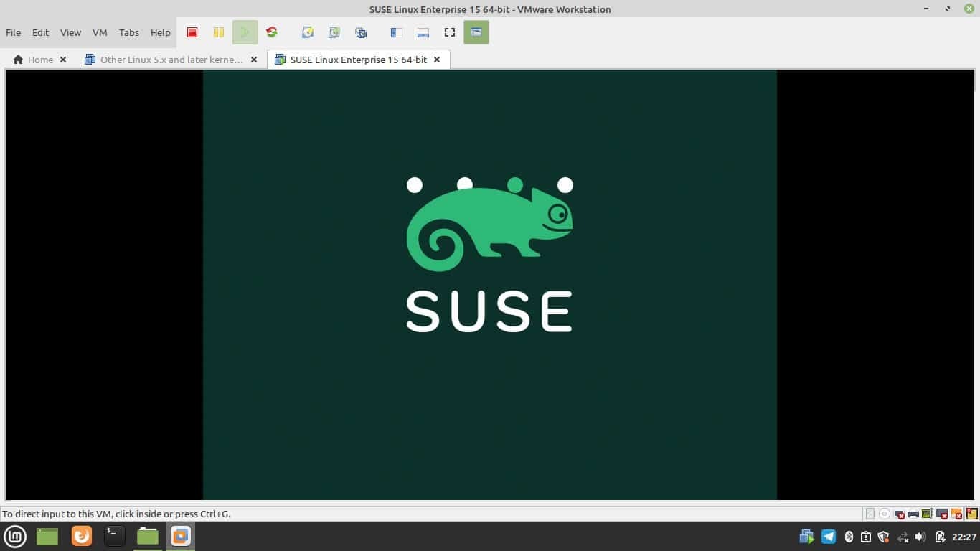Launch Firefox from the panel
This screenshot has width=980, height=551.
(82, 536)
